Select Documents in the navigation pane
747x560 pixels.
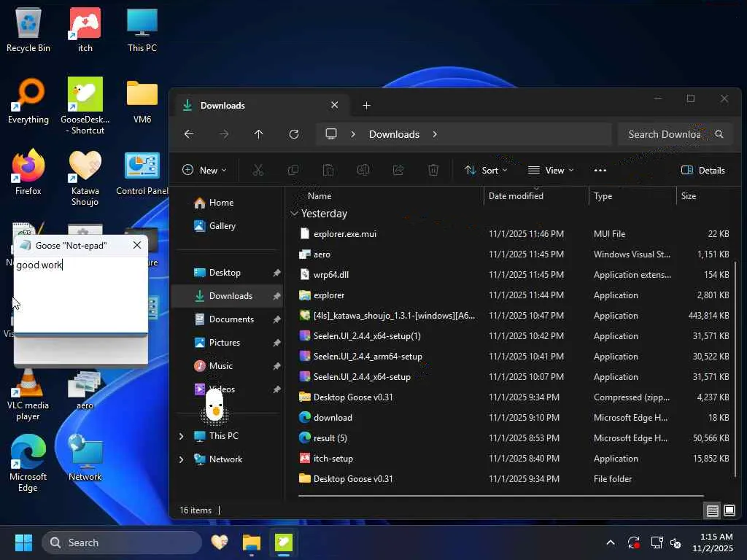click(231, 319)
